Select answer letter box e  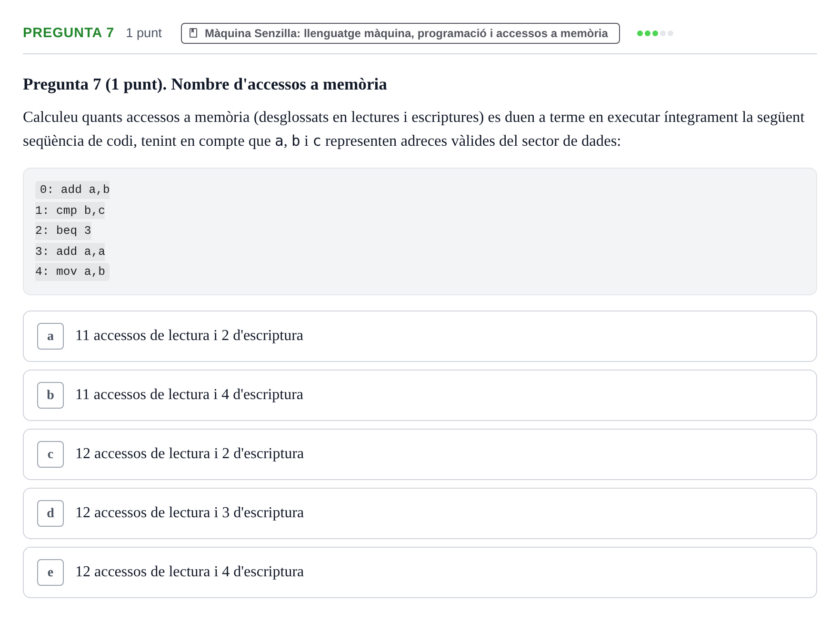[50, 572]
